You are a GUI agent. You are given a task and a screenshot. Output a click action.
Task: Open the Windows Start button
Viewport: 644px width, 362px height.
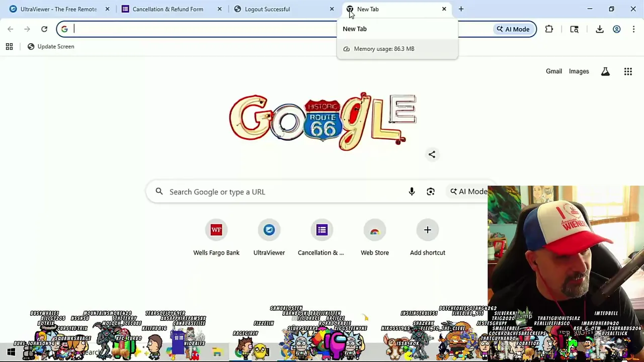coord(11,353)
